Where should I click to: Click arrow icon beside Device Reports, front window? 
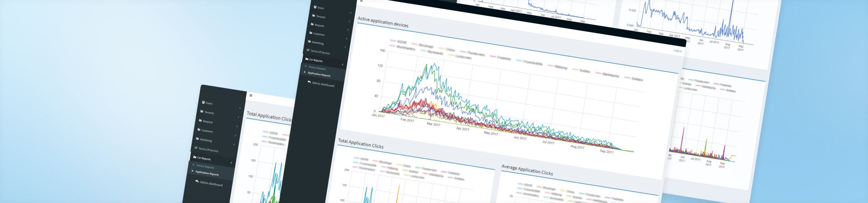306,67
